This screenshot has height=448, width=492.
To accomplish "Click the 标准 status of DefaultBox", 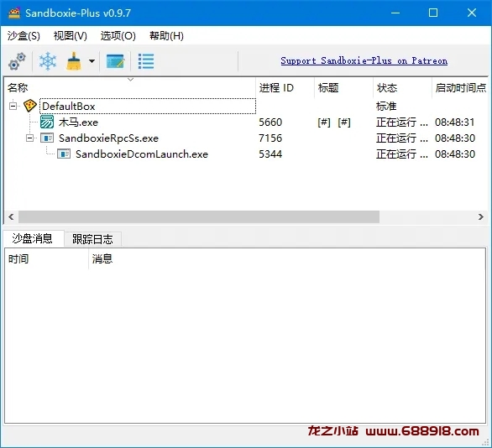I will coord(386,106).
